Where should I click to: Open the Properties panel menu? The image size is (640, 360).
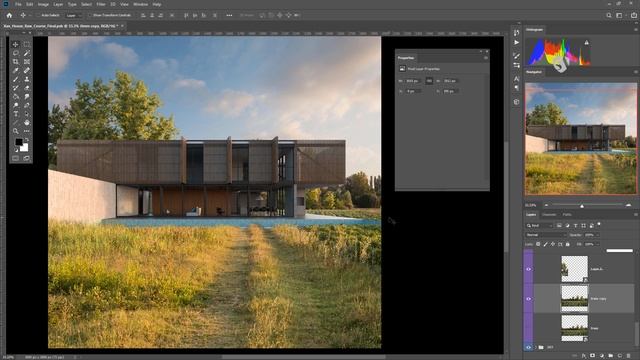[x=485, y=58]
